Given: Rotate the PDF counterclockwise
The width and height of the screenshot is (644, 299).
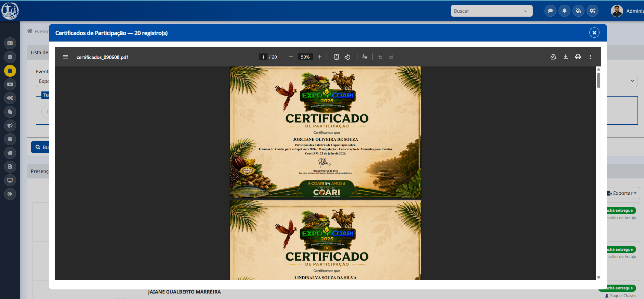Looking at the screenshot, I should (x=347, y=57).
